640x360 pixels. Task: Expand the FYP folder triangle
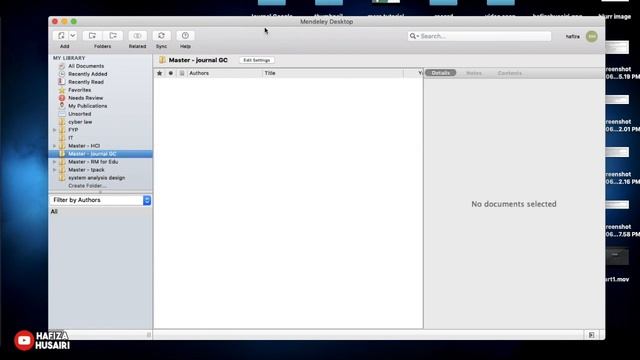click(x=54, y=130)
